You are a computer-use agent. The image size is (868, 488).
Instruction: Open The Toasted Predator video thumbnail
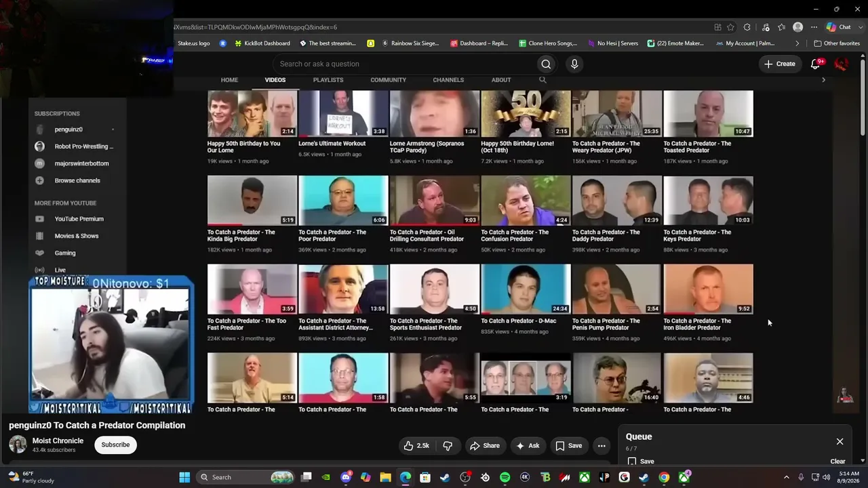pos(708,114)
